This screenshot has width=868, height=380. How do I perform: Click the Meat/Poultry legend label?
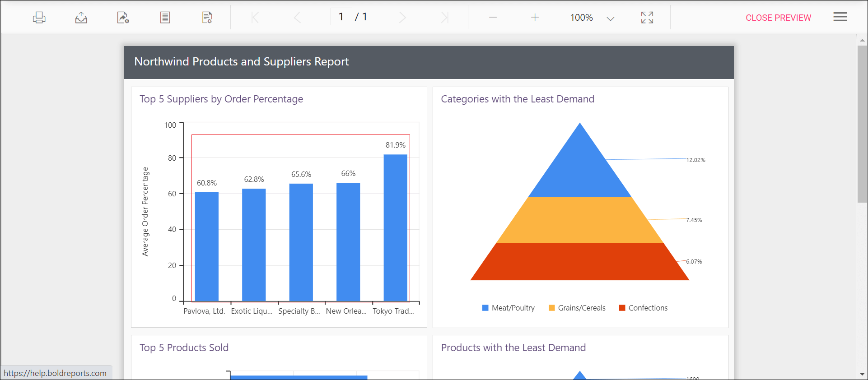[513, 308]
